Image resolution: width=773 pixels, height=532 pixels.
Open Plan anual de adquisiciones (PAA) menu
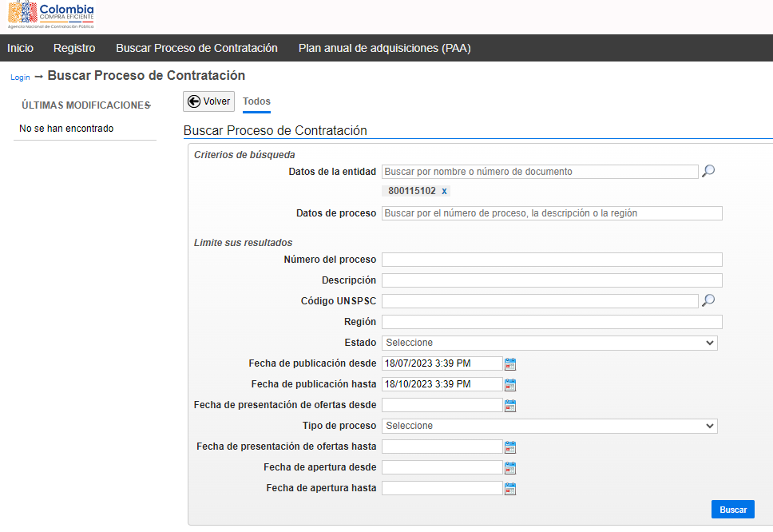click(x=384, y=48)
